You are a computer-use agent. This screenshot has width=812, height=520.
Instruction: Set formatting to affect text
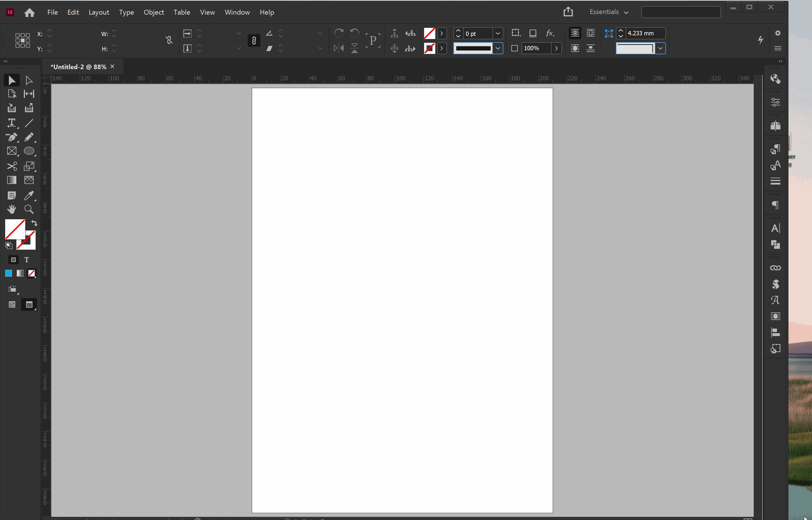click(27, 260)
